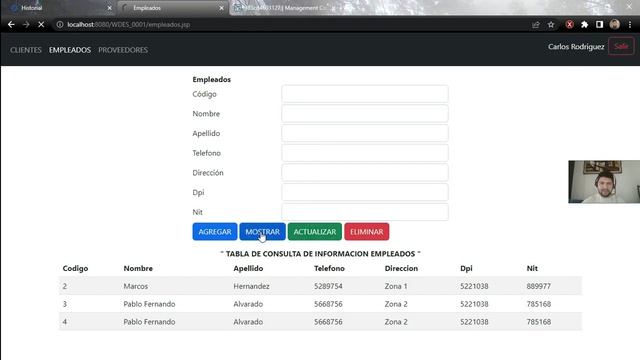
Task: Open the EMPLEADOS nav item
Action: coord(70,50)
